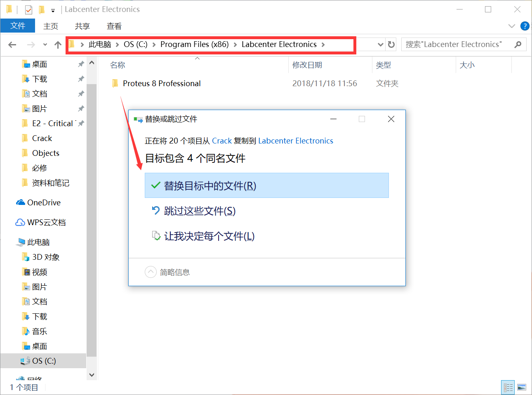532x395 pixels.
Task: Open the 必修 folder in sidebar
Action: click(x=40, y=168)
